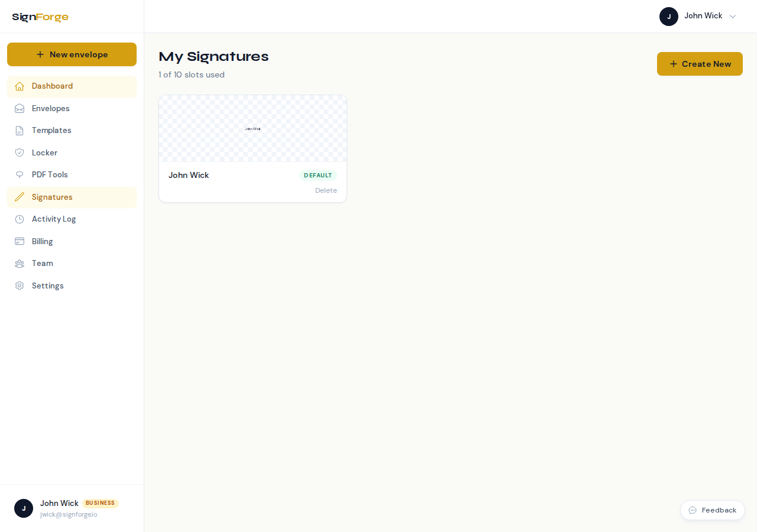
Task: Open Settings from the sidebar
Action: (72, 286)
